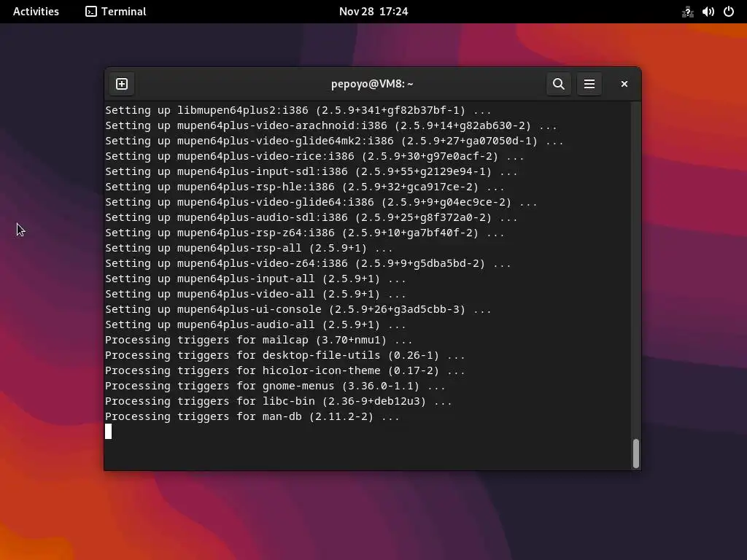Click the line mentioning mupen64plus-audio-sdl:i386
The image size is (747, 560).
(311, 217)
